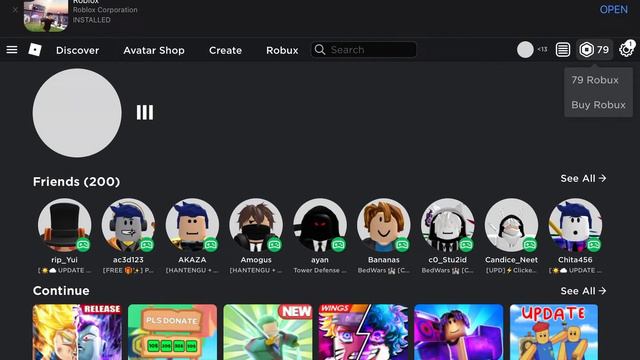Viewport: 640px width, 360px height.
Task: Open friend Bananas's avatar
Action: (x=384, y=225)
